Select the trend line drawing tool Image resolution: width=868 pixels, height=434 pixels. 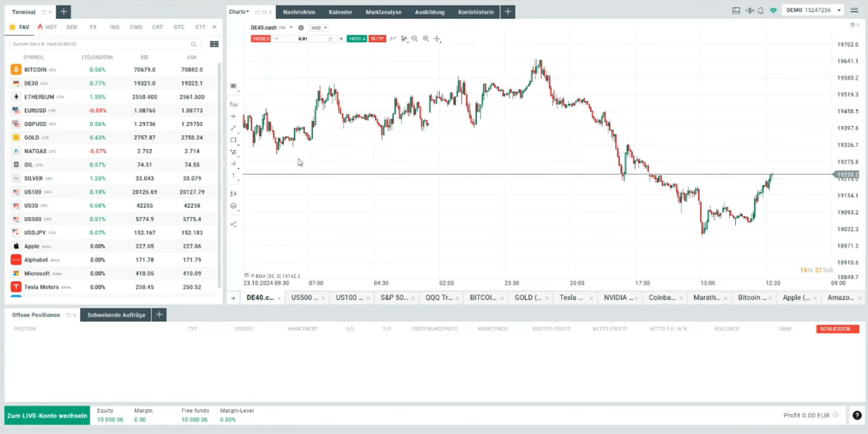pyautogui.click(x=234, y=128)
